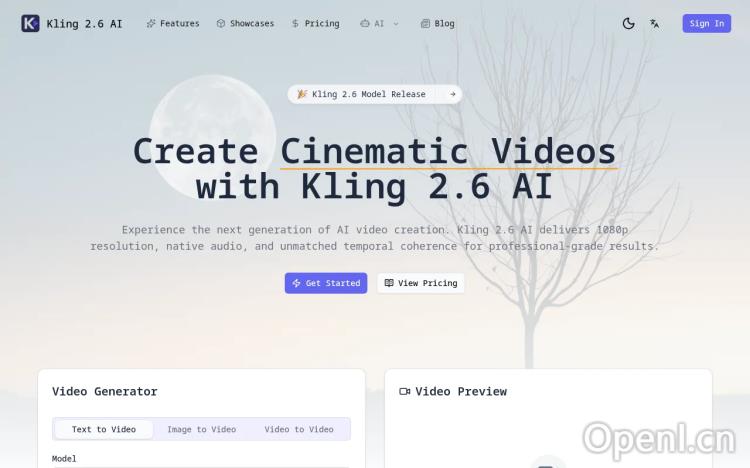Click the Kling K logo icon
750x468 pixels.
(30, 23)
